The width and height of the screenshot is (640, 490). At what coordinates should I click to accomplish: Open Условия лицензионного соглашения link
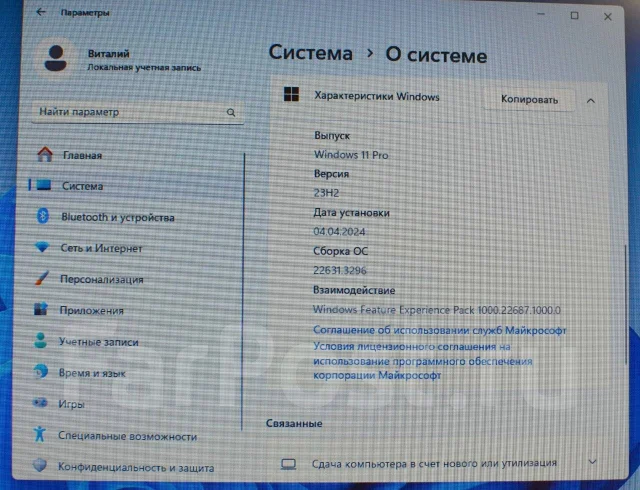click(422, 361)
